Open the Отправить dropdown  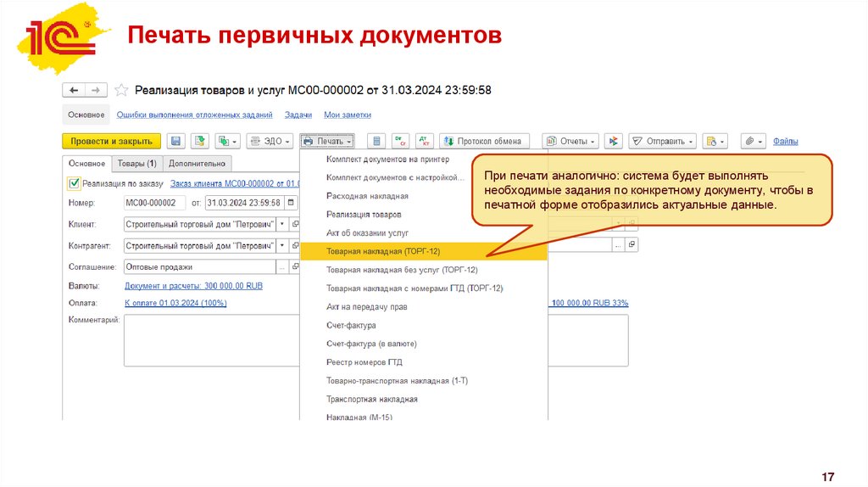click(662, 142)
